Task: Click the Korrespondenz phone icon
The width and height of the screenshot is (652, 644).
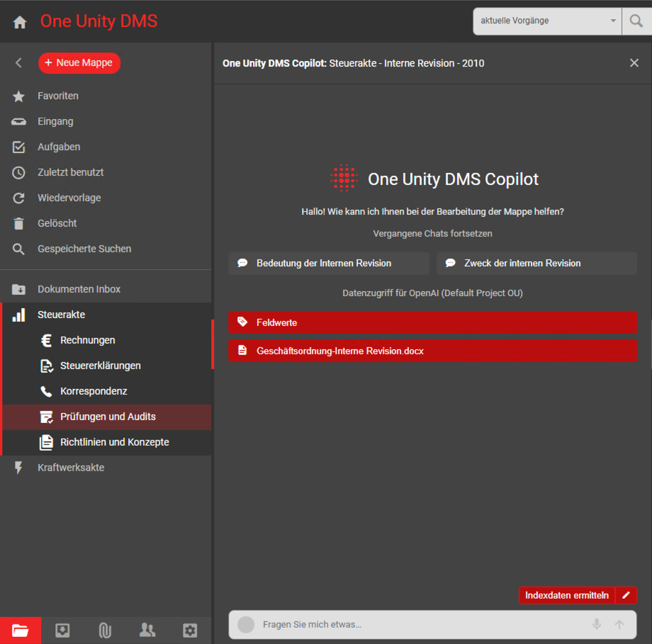Action: point(46,391)
